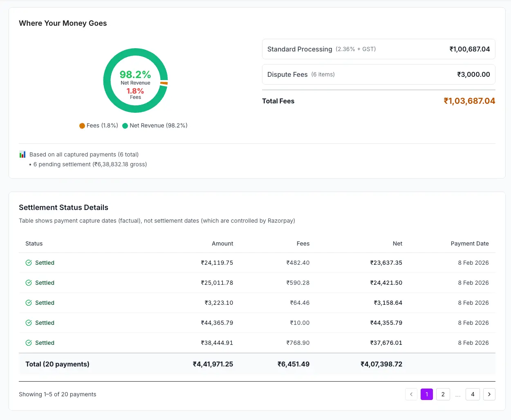The width and height of the screenshot is (511, 420).
Task: Click the fee value ₹590.28
Action: [298, 283]
